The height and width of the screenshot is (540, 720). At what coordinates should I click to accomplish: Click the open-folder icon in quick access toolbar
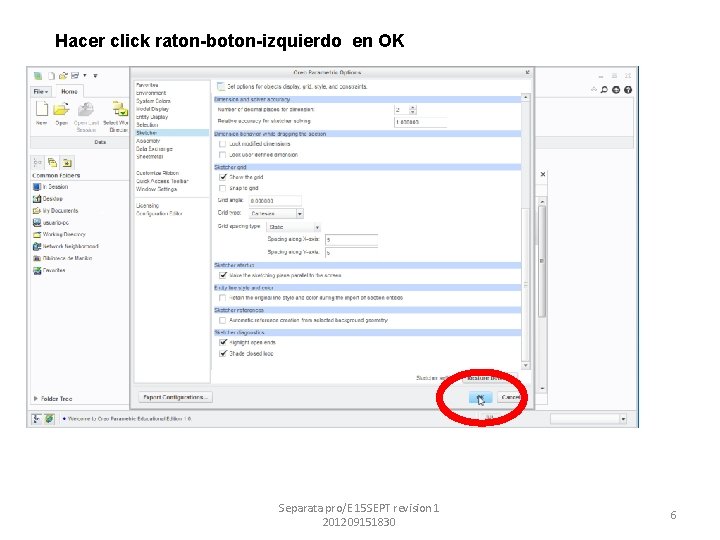pyautogui.click(x=63, y=76)
